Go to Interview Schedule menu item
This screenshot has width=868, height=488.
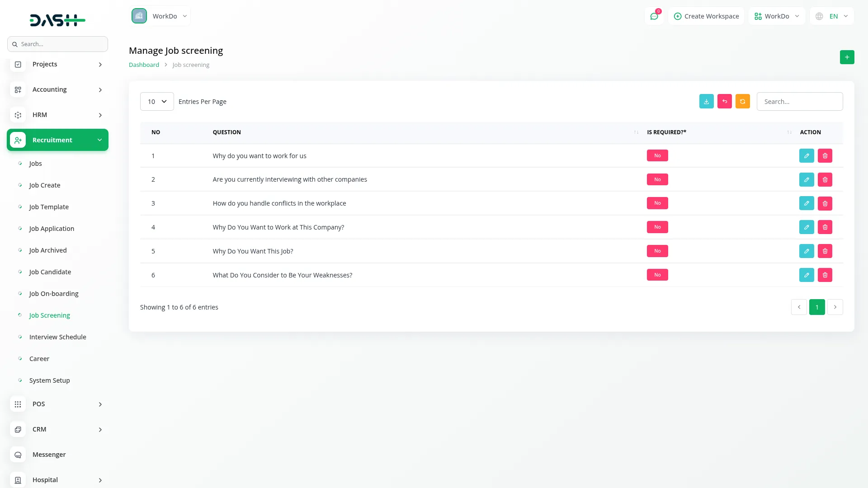(57, 337)
